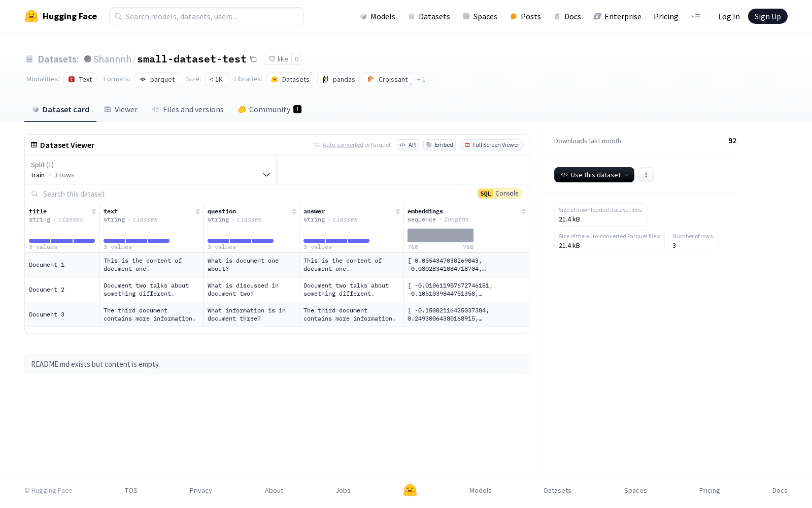Click the Hugging Face emoji in footer
This screenshot has width=812, height=508.
click(x=410, y=490)
